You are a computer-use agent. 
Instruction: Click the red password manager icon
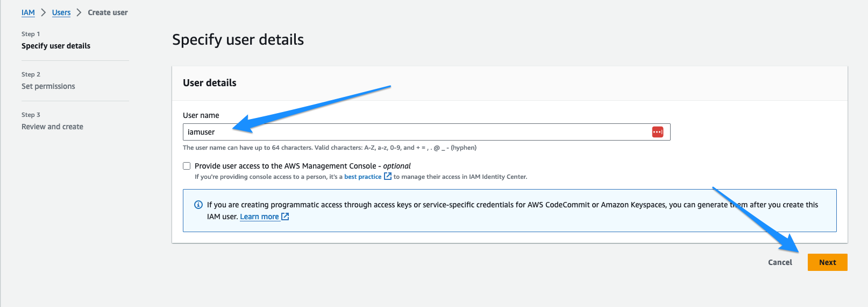(x=657, y=132)
